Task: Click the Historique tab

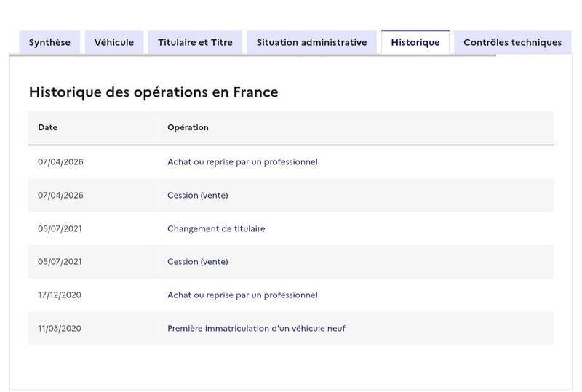Action: (415, 42)
